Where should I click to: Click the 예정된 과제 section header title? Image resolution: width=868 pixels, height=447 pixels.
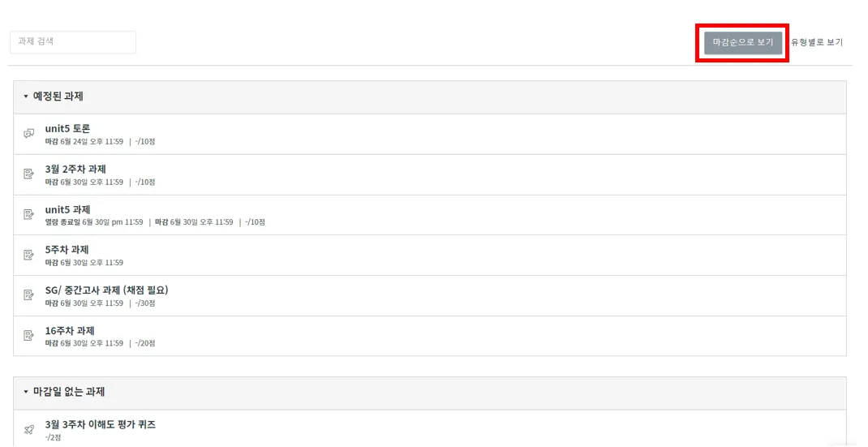coord(58,97)
